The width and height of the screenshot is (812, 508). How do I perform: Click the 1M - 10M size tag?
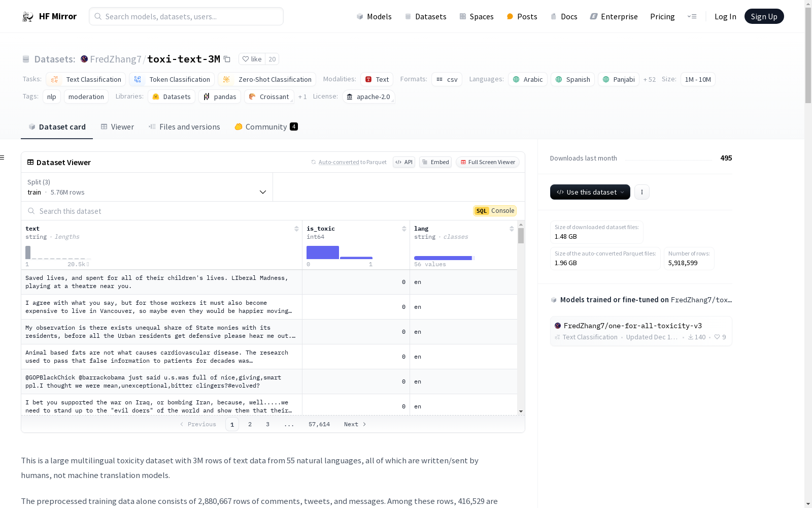coord(698,79)
